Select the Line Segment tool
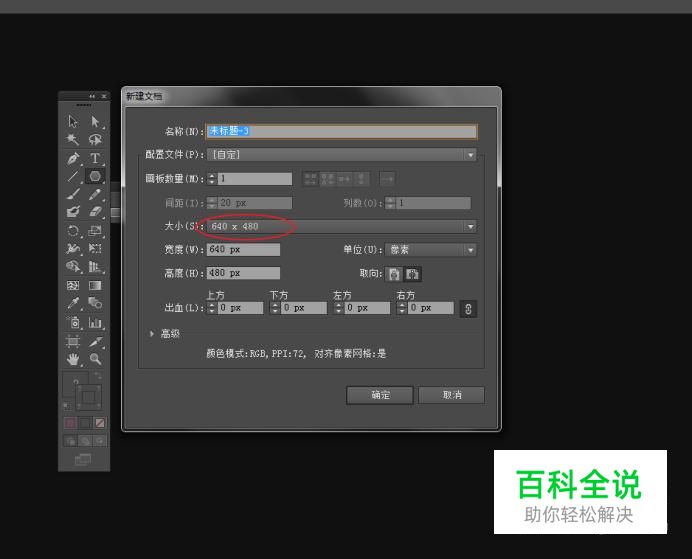The image size is (692, 559). 73,176
